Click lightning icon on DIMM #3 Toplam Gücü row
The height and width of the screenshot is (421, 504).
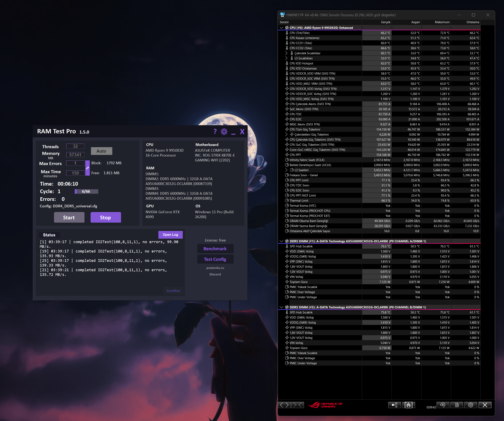coord(287,348)
